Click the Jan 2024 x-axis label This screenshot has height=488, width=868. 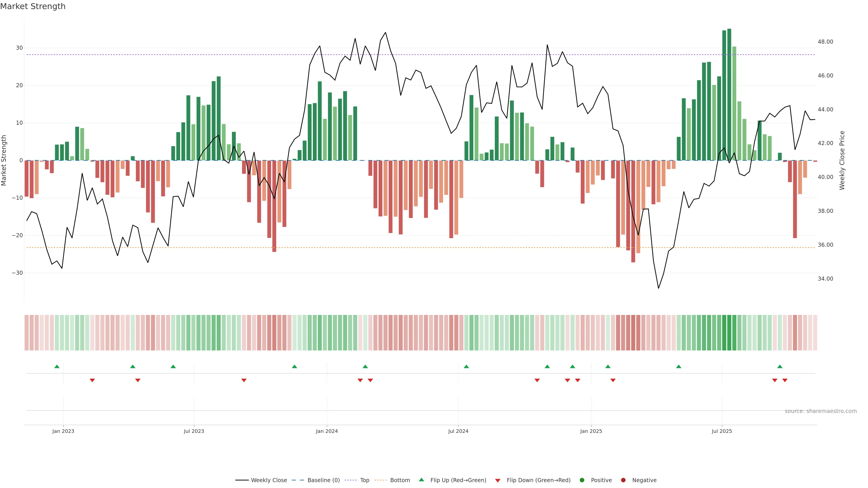[x=326, y=431]
